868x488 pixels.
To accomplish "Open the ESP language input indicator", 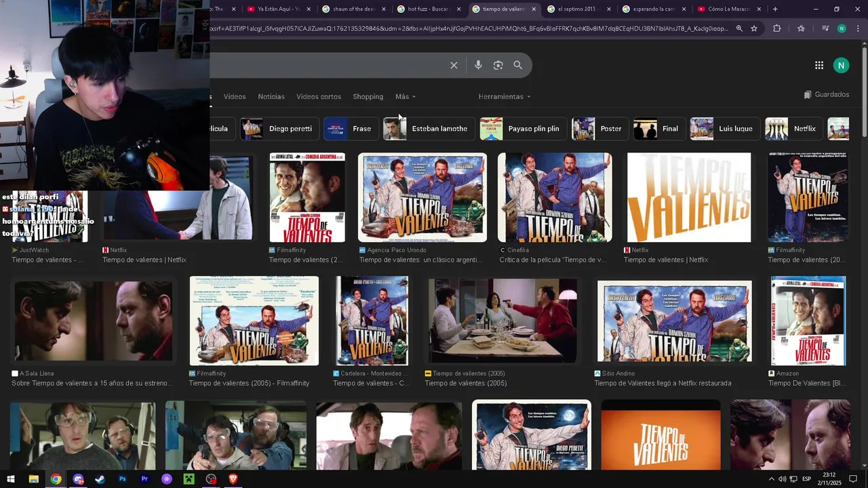I will pyautogui.click(x=806, y=479).
